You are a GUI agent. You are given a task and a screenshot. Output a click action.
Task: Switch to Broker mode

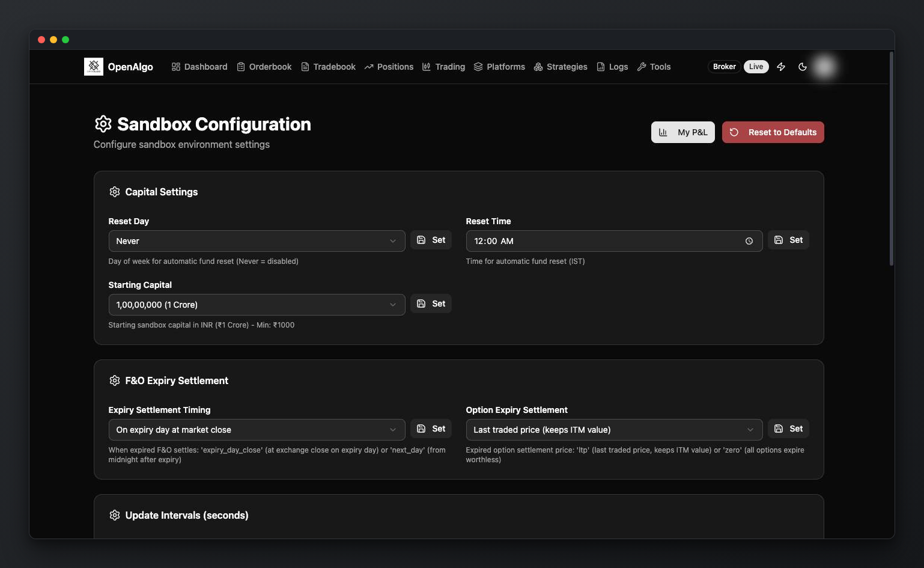click(725, 67)
